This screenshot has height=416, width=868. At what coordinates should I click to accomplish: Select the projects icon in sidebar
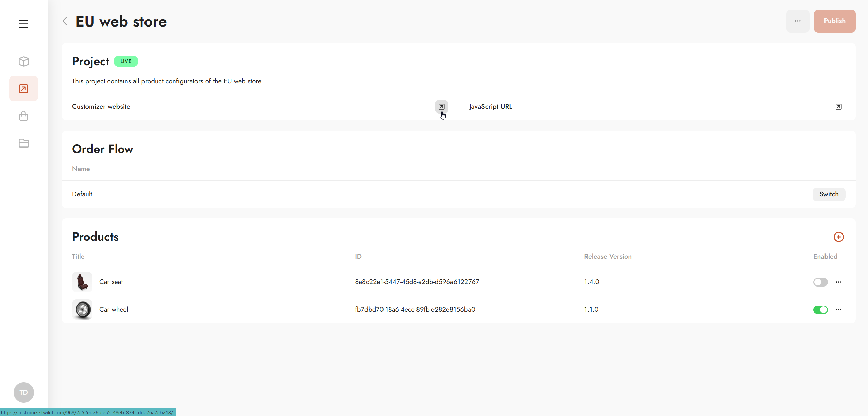click(23, 89)
